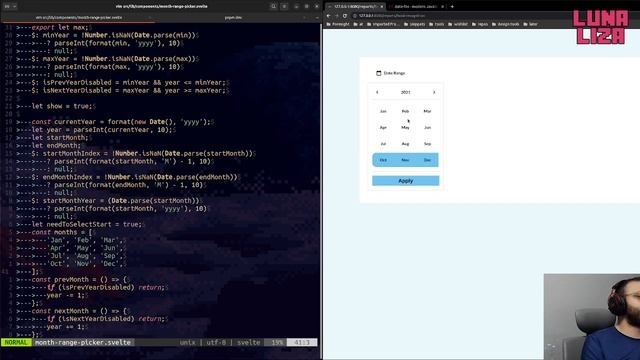
Task: Open terminal new-tab dropdown arrow
Action: coord(15,6)
